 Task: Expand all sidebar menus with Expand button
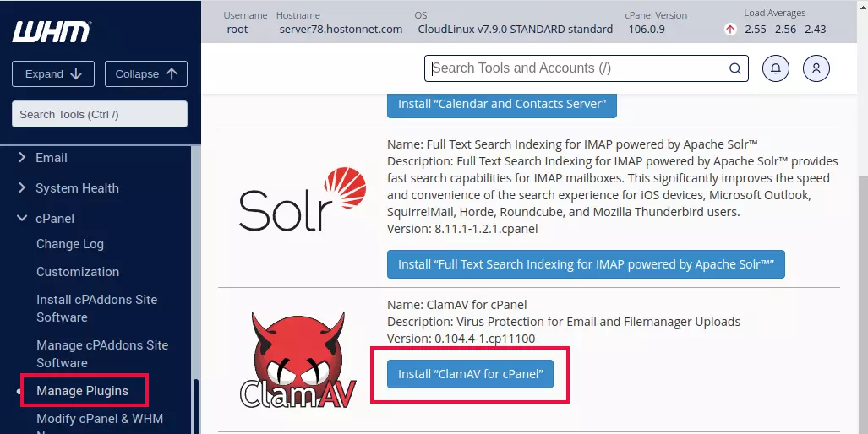53,74
